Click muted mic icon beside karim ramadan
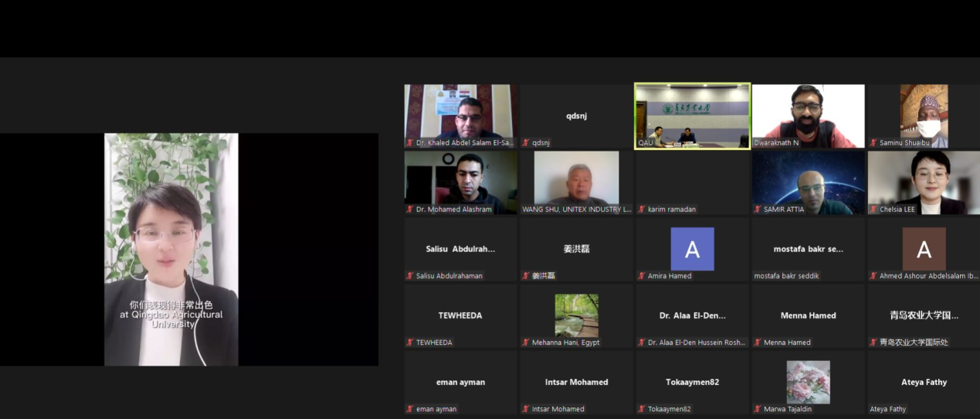This screenshot has height=419, width=980. point(642,209)
